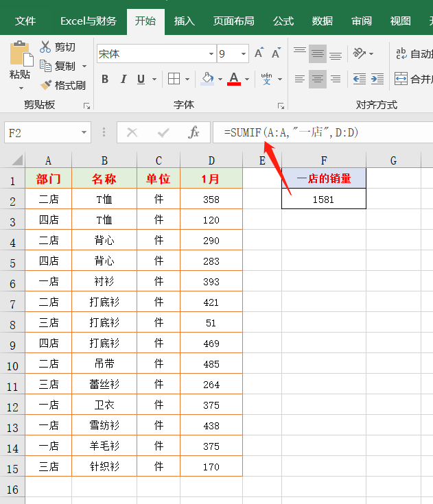Open the font size dropdown

click(244, 54)
